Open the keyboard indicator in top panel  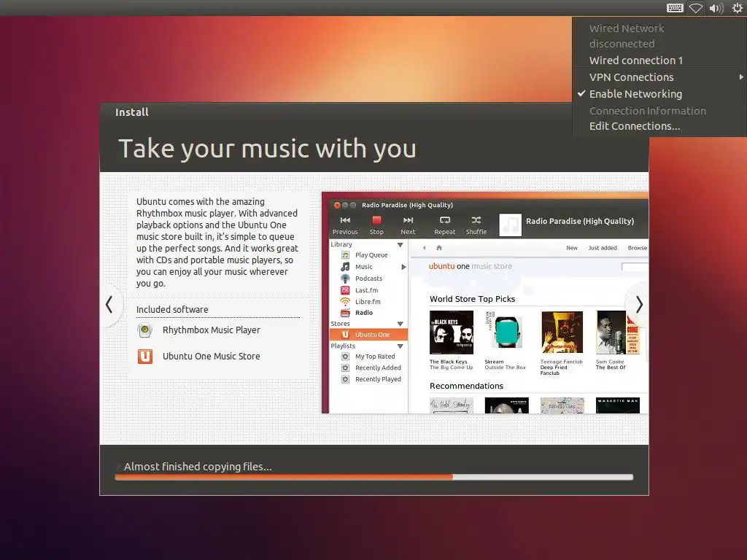click(675, 8)
